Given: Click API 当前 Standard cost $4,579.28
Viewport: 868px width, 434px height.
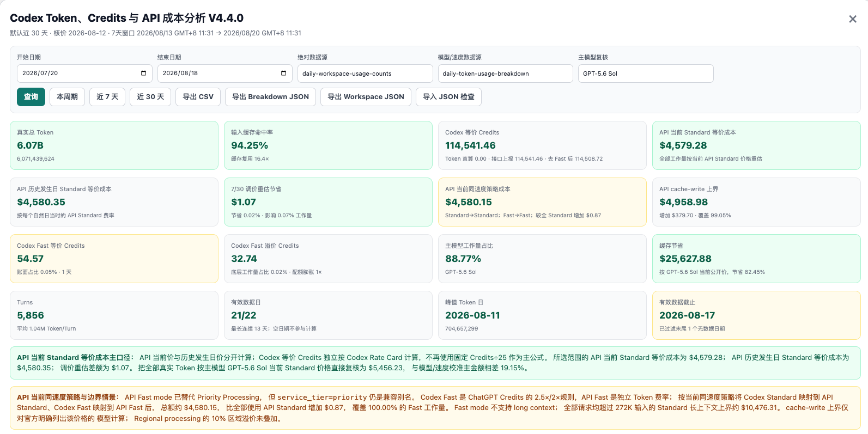Looking at the screenshot, I should coord(683,145).
